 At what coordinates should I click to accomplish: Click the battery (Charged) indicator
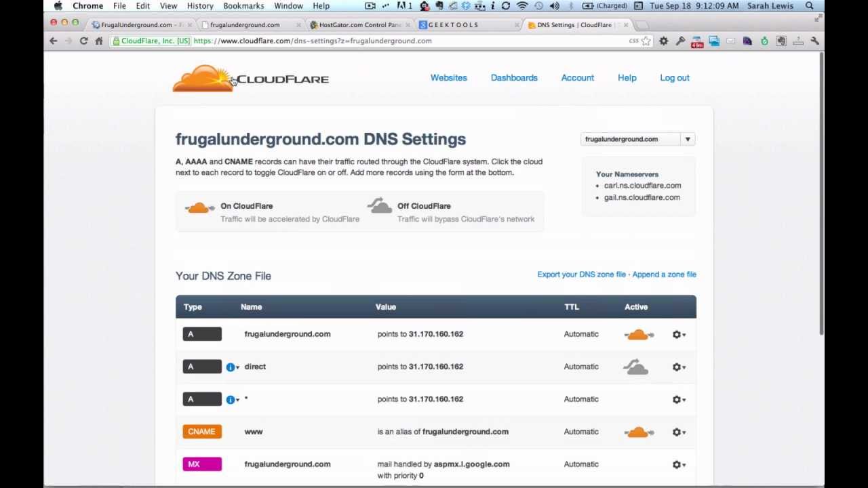point(605,6)
